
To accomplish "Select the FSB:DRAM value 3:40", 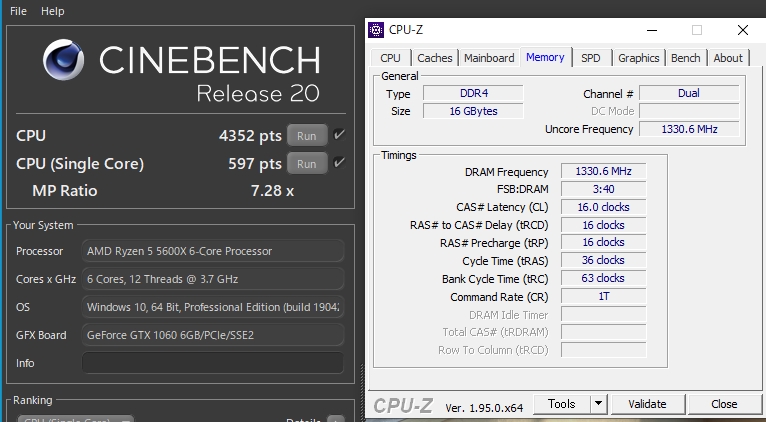I will 603,189.
